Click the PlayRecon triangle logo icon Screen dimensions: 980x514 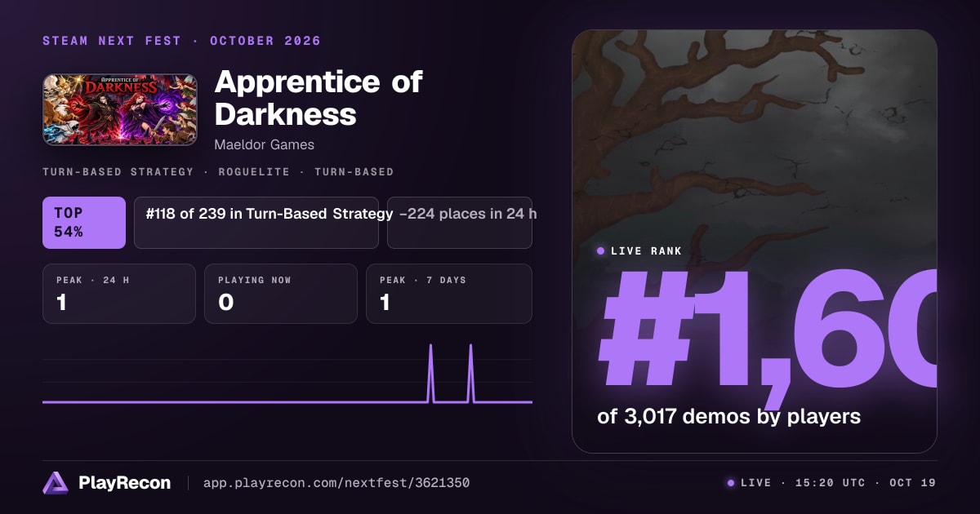[x=56, y=483]
